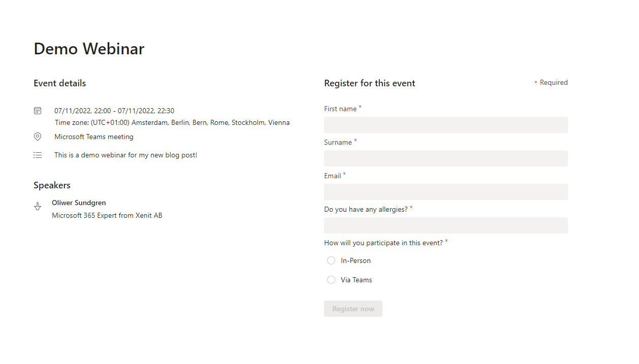Click the time zone information text
Screen dimensions: 639x364
point(172,122)
